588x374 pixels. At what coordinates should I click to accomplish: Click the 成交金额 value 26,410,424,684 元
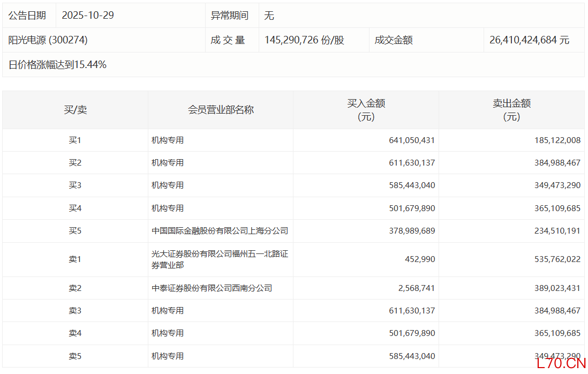tap(529, 40)
